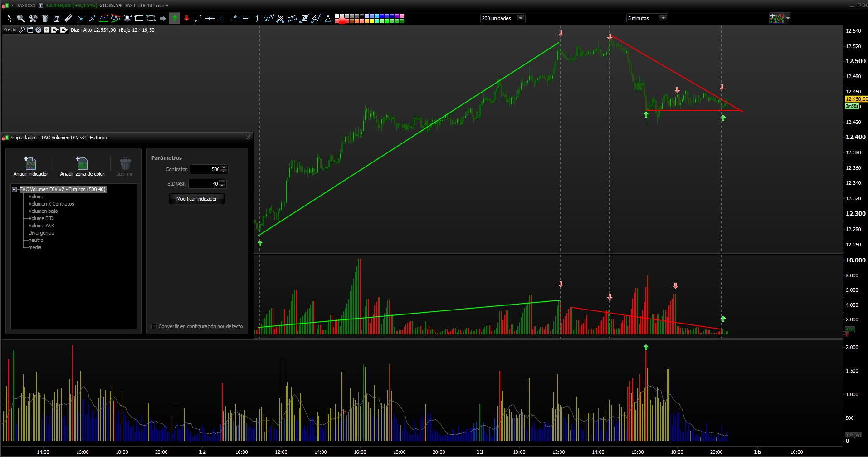Select the horizontal line tool

click(x=210, y=18)
